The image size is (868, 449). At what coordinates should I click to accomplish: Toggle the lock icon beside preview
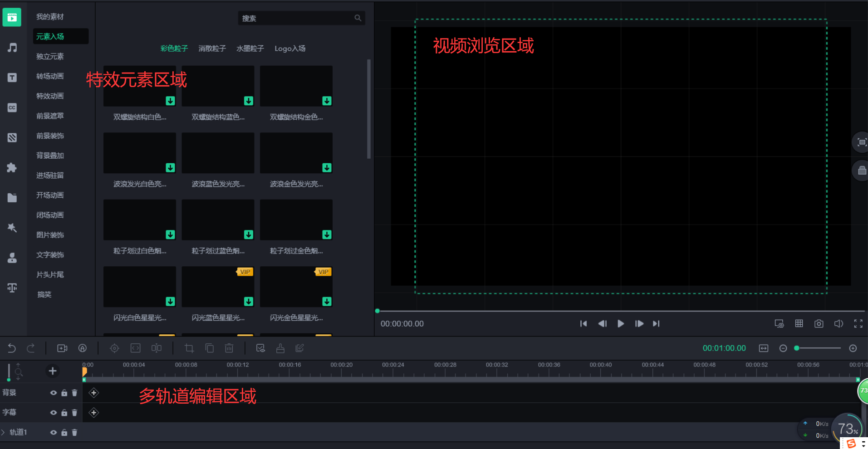(862, 171)
